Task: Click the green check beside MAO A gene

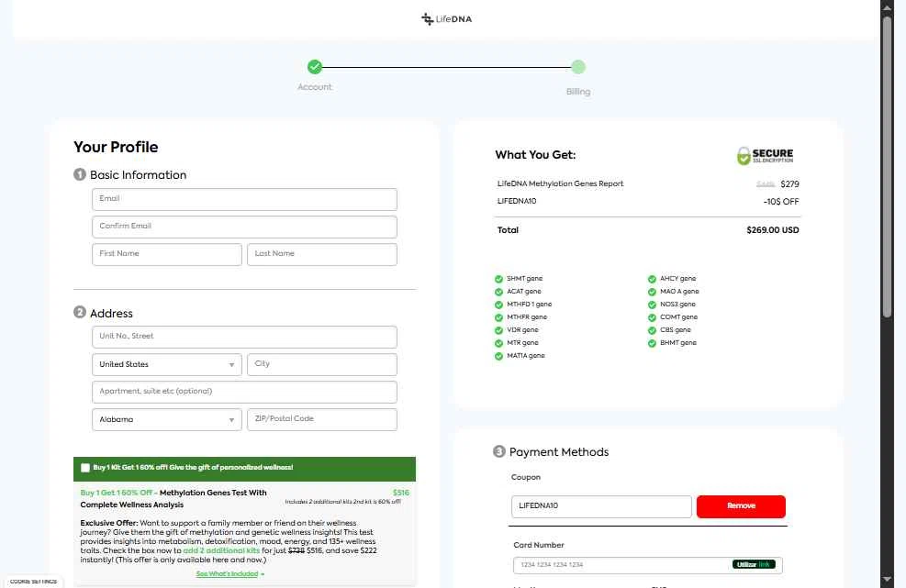Action: 652,292
